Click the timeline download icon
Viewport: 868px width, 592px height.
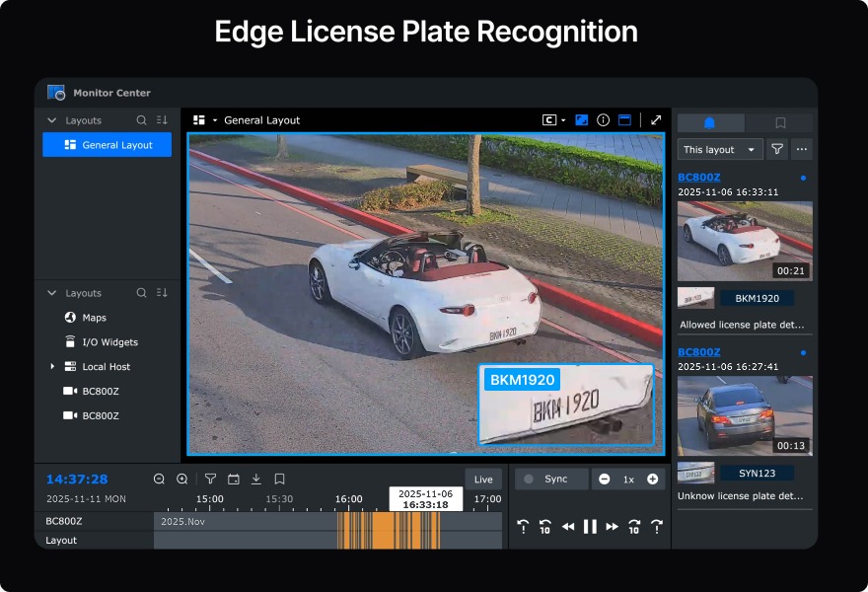pos(256,480)
